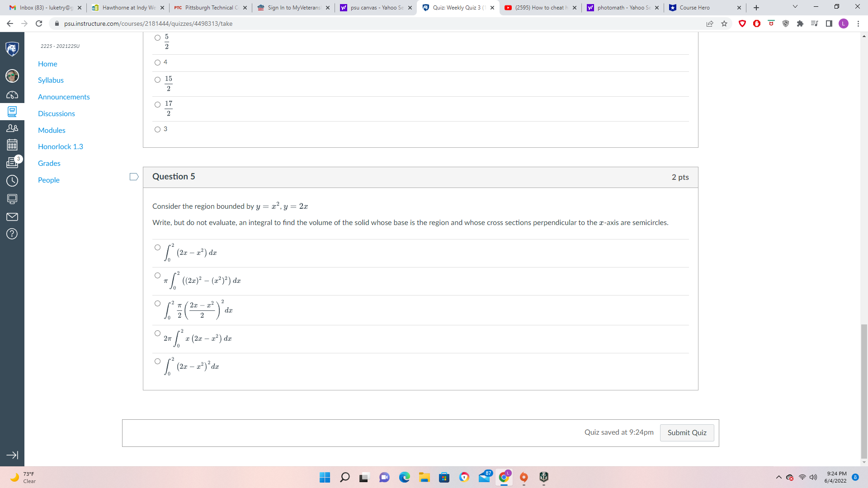868x488 pixels.
Task: Click the Submit Quiz button
Action: 687,432
